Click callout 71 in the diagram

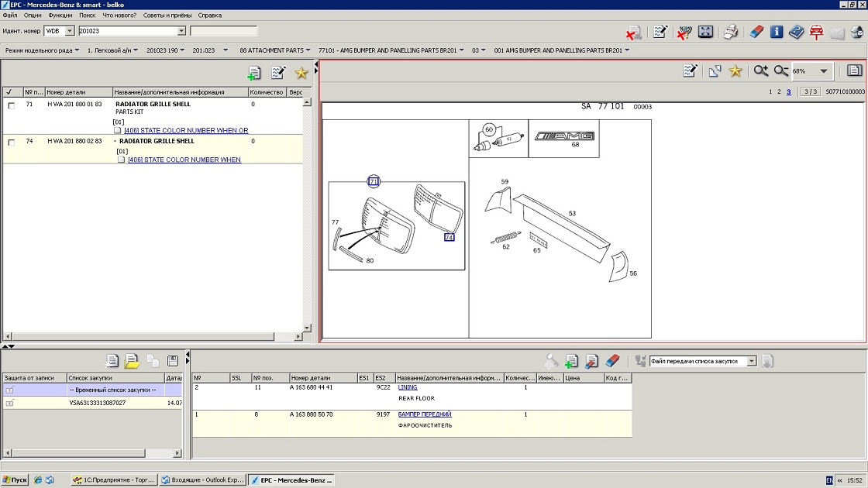point(374,181)
